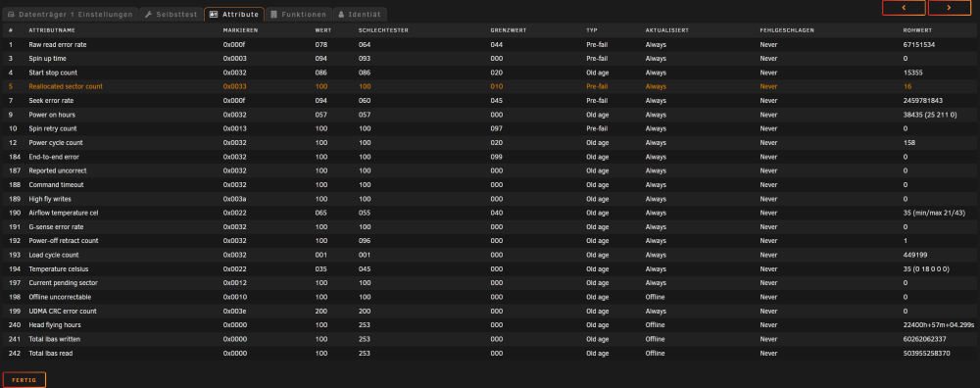Screen dimensions: 980x388
Task: Select highlighted Reallocated sector count row
Action: click(x=490, y=86)
